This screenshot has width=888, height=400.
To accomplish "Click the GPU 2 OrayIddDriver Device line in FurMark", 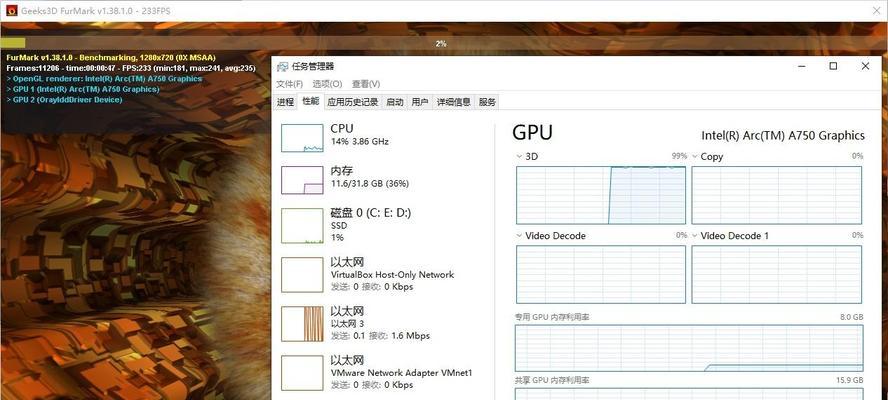I will pyautogui.click(x=64, y=100).
